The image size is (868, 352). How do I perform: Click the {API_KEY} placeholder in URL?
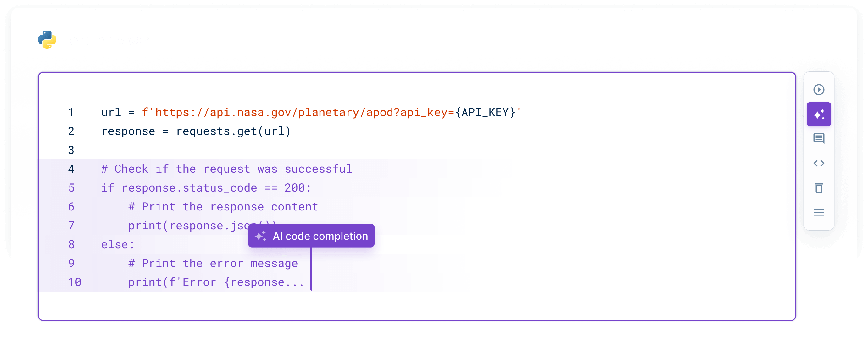pos(485,112)
